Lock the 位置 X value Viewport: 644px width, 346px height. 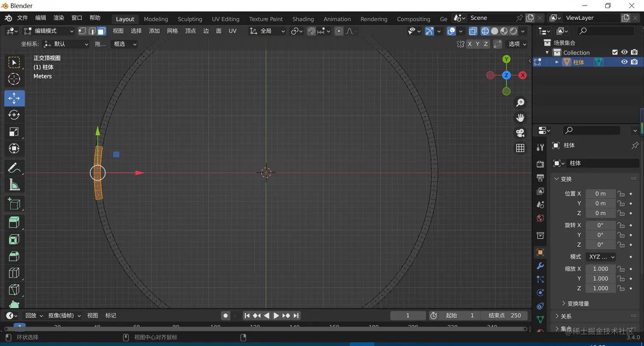[x=621, y=193]
